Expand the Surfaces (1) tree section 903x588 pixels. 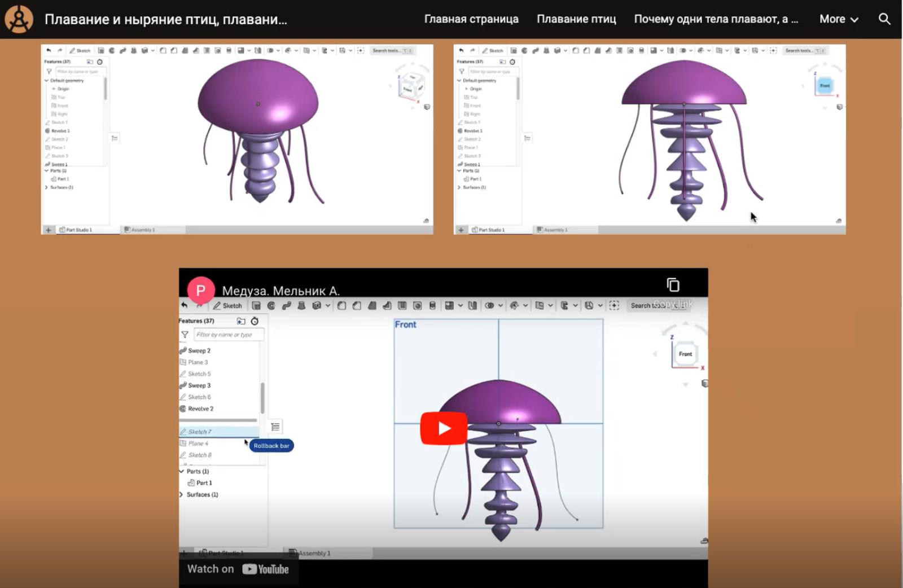182,494
